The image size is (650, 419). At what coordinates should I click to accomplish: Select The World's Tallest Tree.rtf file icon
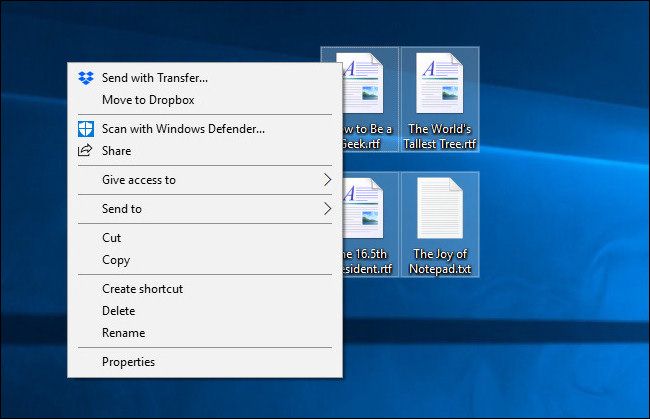[440, 84]
